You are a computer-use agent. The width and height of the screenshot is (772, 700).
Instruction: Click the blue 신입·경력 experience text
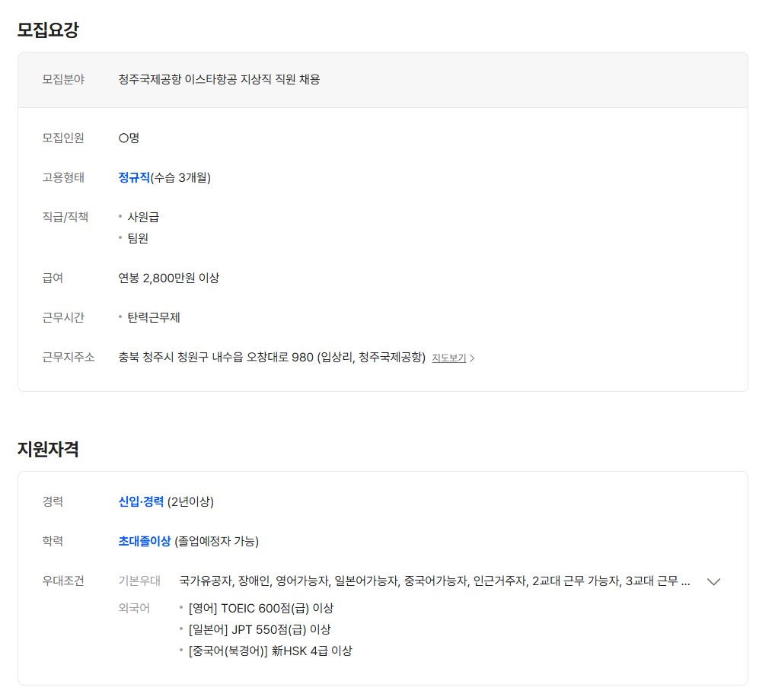point(141,501)
